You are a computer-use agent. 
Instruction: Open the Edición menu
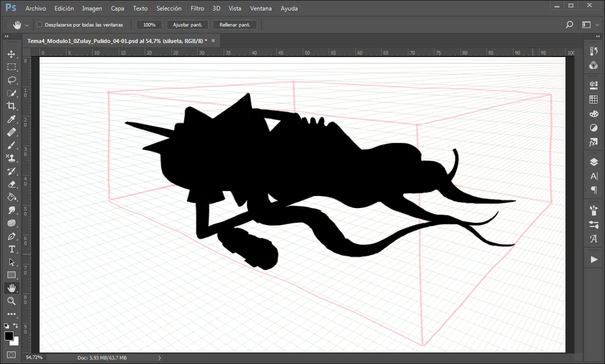click(64, 8)
